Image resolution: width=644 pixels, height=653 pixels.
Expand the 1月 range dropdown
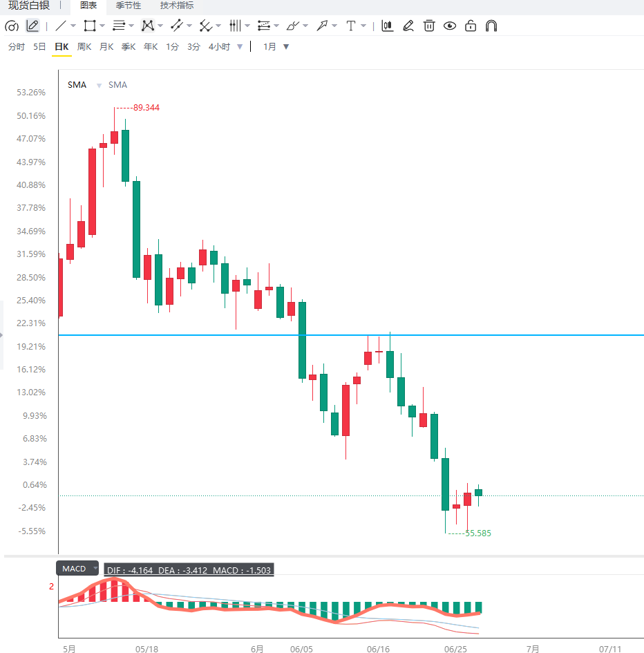286,47
